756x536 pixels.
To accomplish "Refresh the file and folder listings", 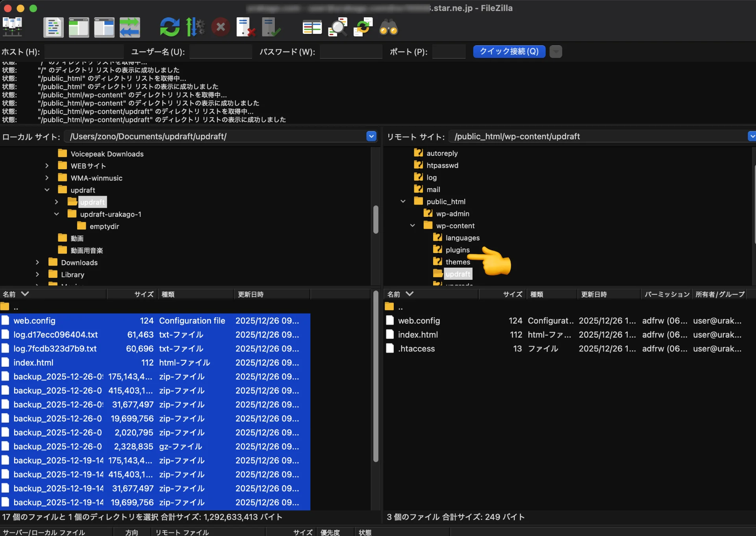I will [x=169, y=27].
